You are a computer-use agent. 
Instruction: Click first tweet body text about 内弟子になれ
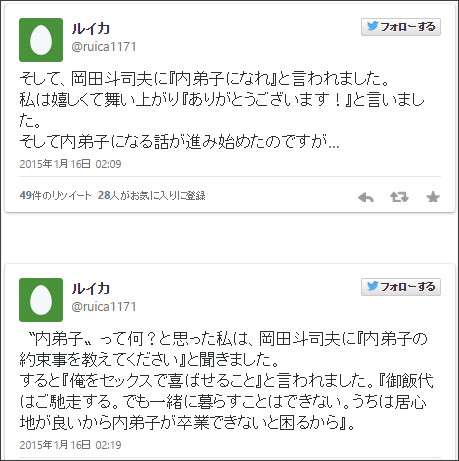(222, 111)
